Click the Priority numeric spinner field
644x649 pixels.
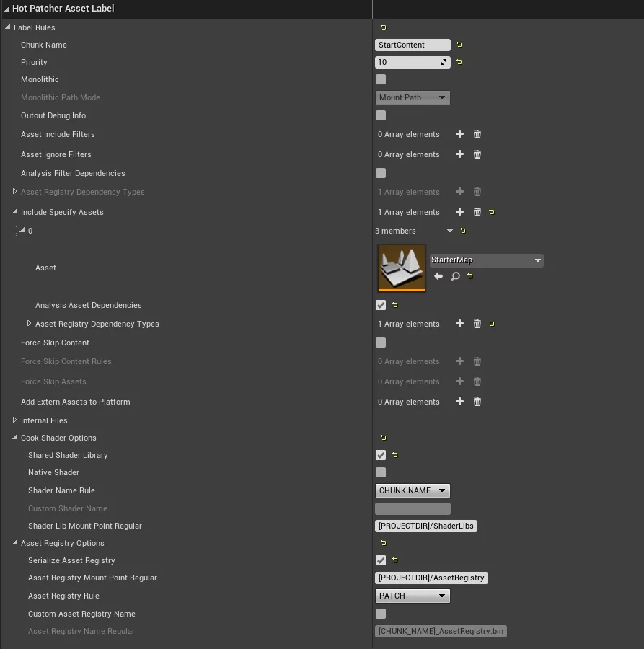tap(407, 62)
